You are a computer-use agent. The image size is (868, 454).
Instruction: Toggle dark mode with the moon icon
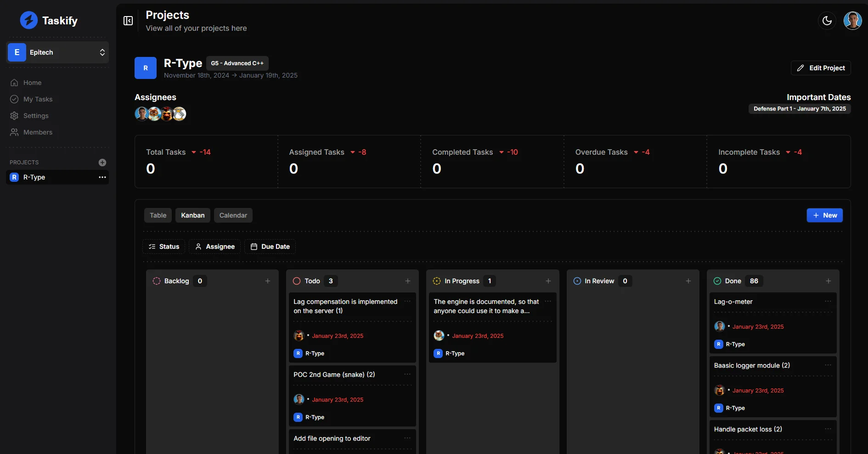[x=827, y=21]
